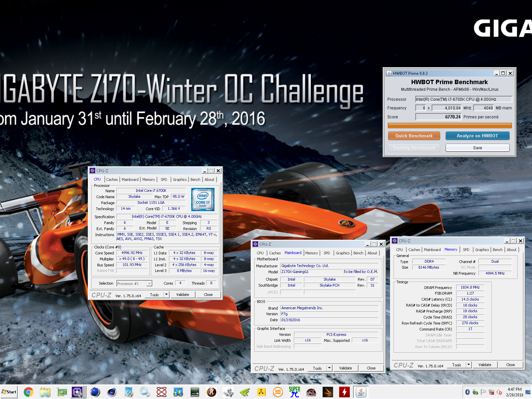532x399 pixels.
Task: Click Core VID value 1.366 V
Action: 174,208
